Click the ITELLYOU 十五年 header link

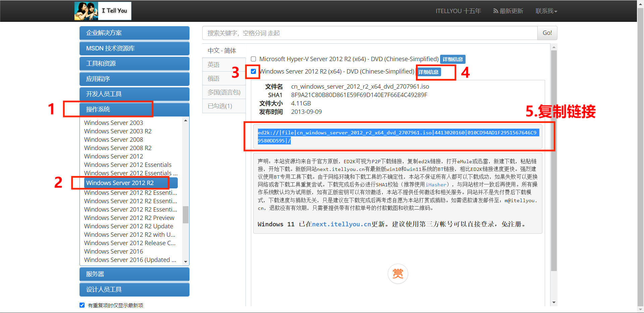click(x=458, y=11)
